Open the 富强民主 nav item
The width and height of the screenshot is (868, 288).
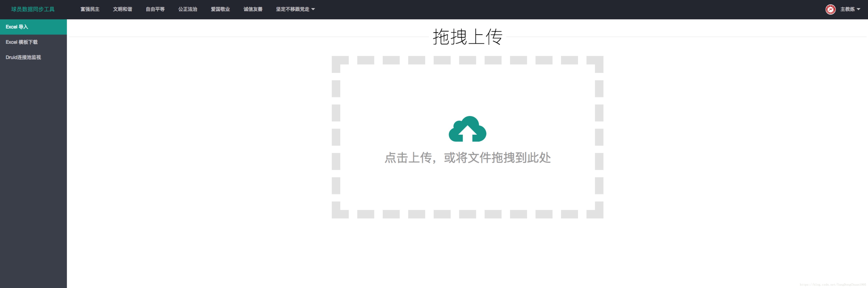pos(90,9)
